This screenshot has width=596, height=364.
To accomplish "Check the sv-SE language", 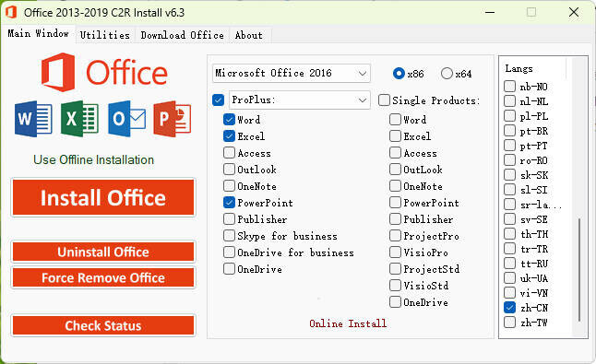I will pos(509,219).
